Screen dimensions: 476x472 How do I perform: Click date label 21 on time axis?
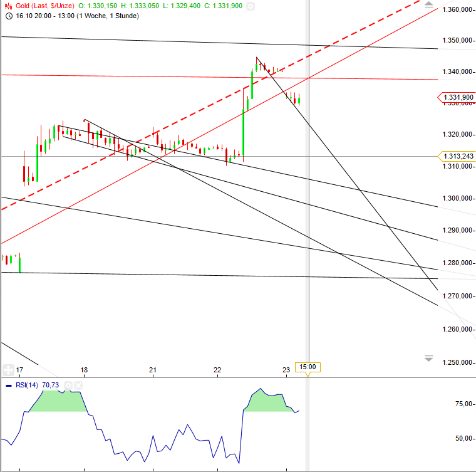153,370
